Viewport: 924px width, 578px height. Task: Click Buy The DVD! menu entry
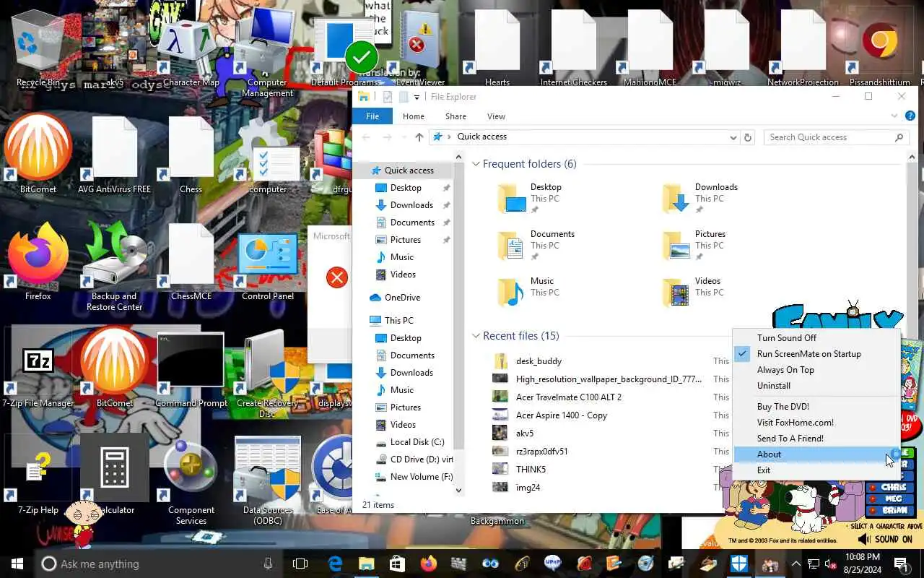click(x=816, y=407)
